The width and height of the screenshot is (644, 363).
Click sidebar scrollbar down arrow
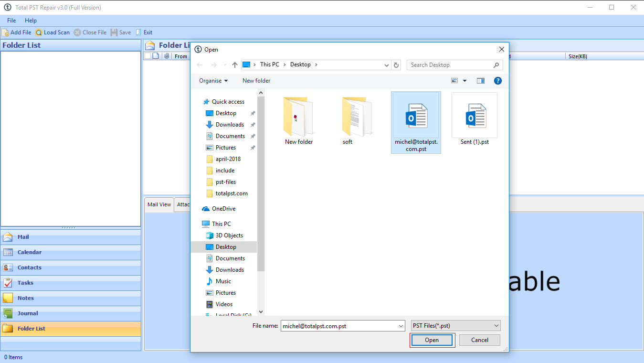pos(261,311)
